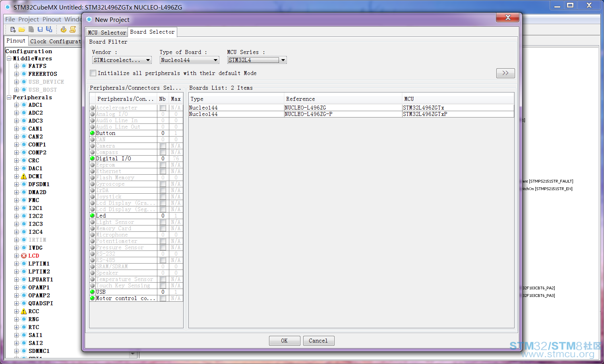
Task: Click the grey status dot for Accelerometer
Action: coord(93,108)
